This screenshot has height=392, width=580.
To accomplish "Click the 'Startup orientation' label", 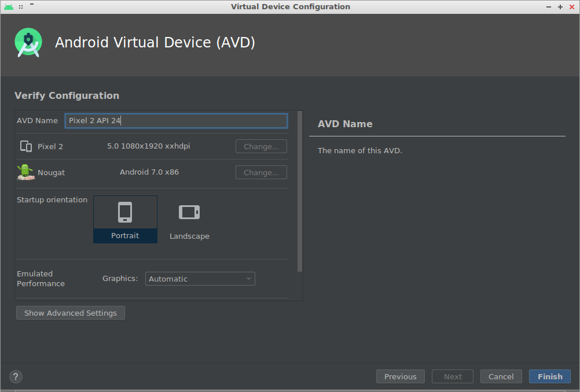I will click(x=52, y=200).
